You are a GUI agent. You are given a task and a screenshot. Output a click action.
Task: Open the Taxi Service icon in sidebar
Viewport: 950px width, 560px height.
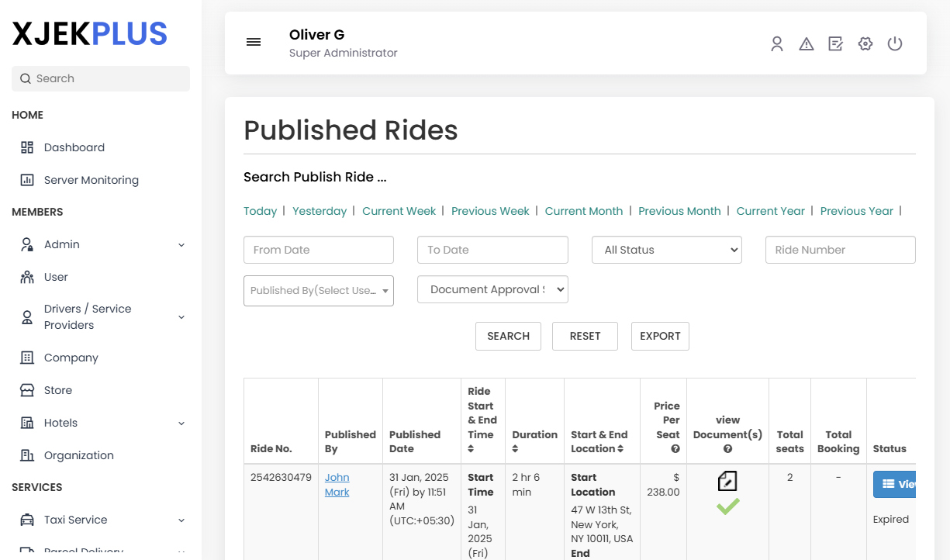26,519
